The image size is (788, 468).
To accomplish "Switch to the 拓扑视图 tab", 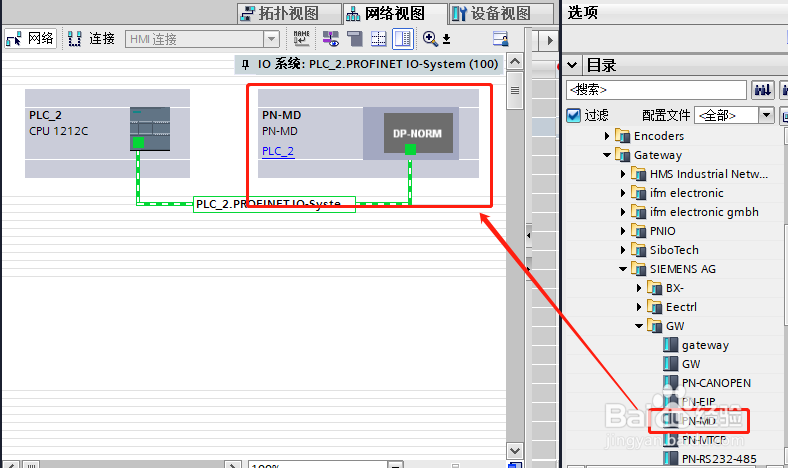I will pos(289,13).
